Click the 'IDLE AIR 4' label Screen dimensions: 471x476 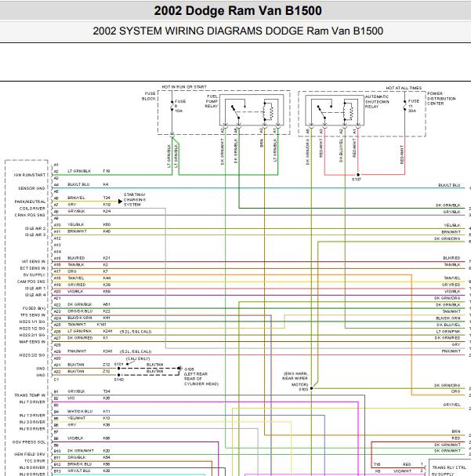tap(35, 295)
